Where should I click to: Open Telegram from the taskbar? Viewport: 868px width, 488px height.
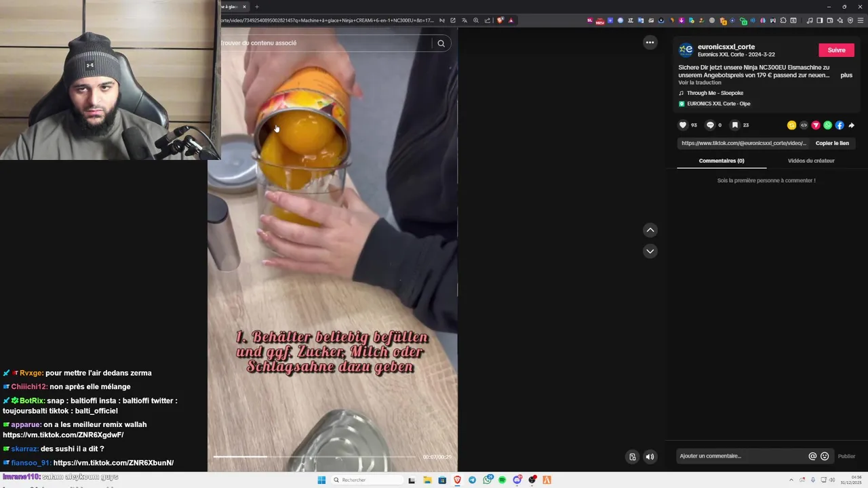pos(472,480)
